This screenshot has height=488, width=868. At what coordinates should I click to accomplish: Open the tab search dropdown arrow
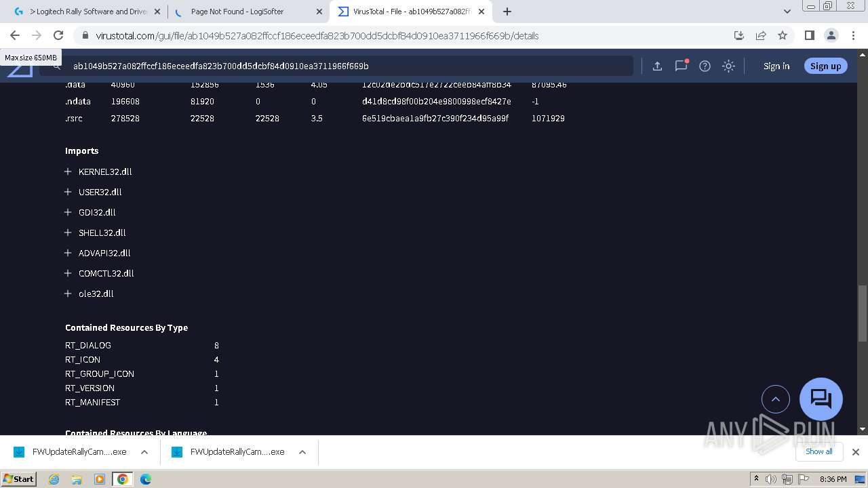coord(787,12)
